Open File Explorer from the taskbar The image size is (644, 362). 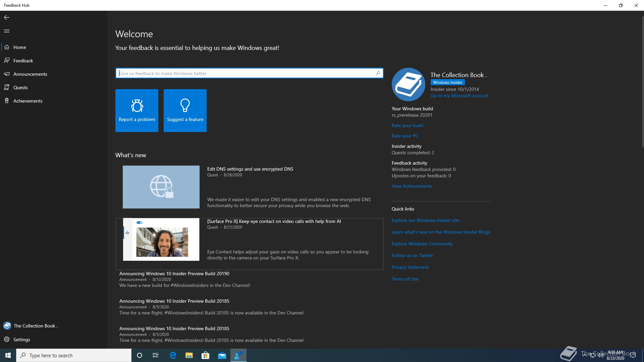pos(189,355)
